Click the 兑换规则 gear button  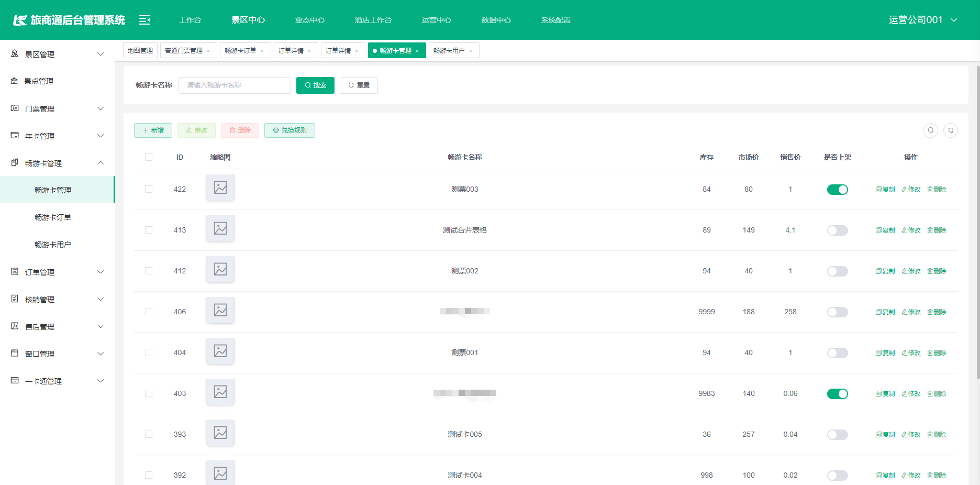point(289,130)
